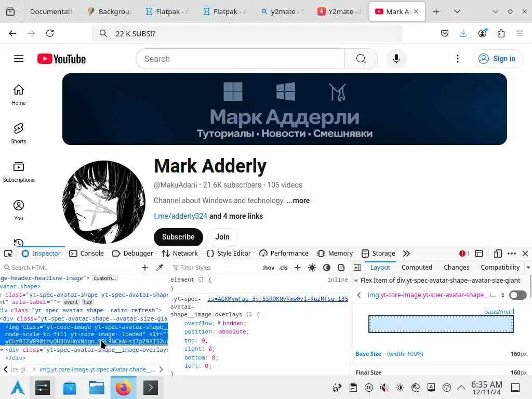
Task: Click the Search HTML field
Action: (70, 268)
